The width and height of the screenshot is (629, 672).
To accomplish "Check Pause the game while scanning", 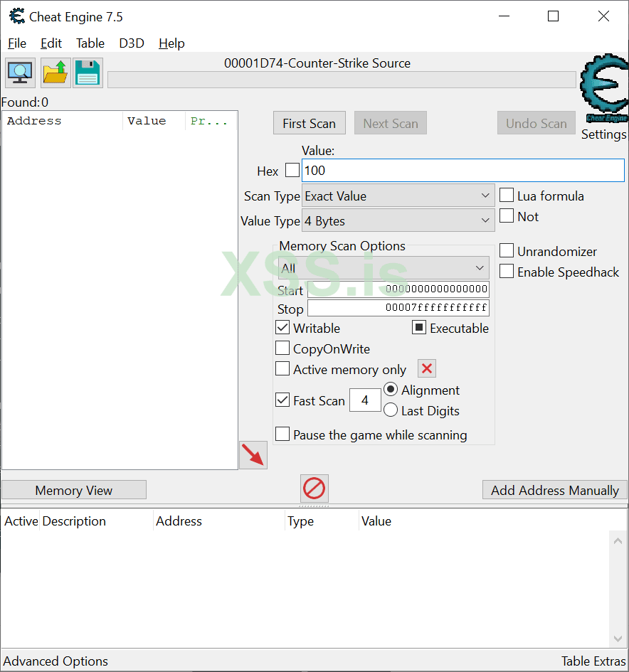I will coord(282,434).
